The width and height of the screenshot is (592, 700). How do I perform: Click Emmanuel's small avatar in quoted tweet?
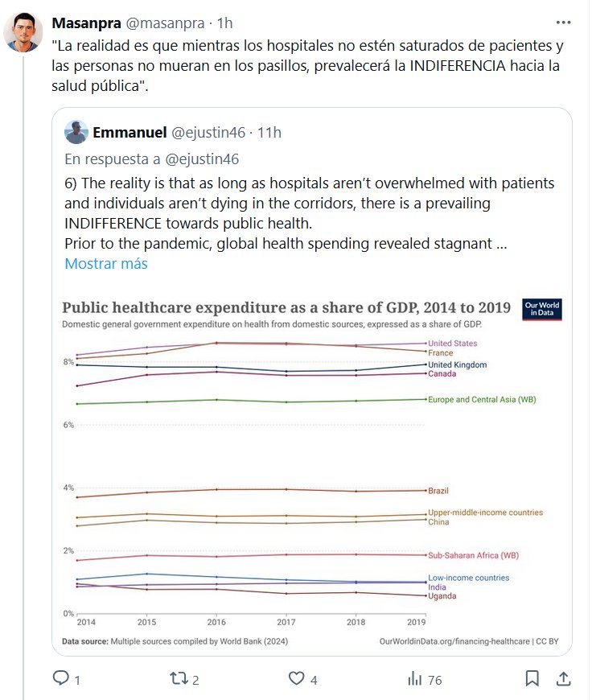(76, 132)
